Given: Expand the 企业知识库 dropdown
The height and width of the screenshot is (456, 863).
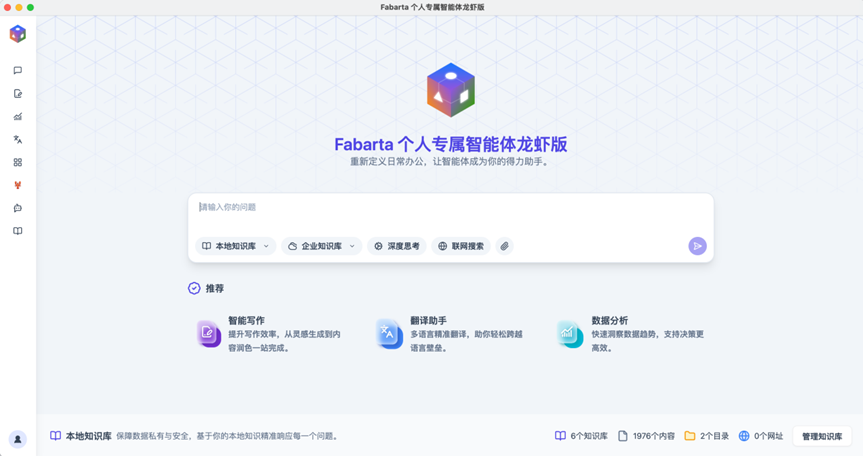Looking at the screenshot, I should (322, 246).
